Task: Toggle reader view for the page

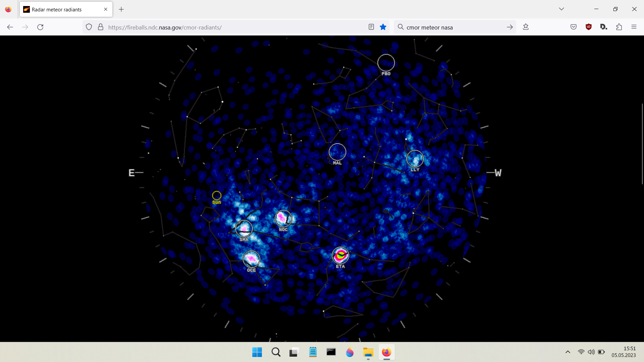Action: point(371,27)
